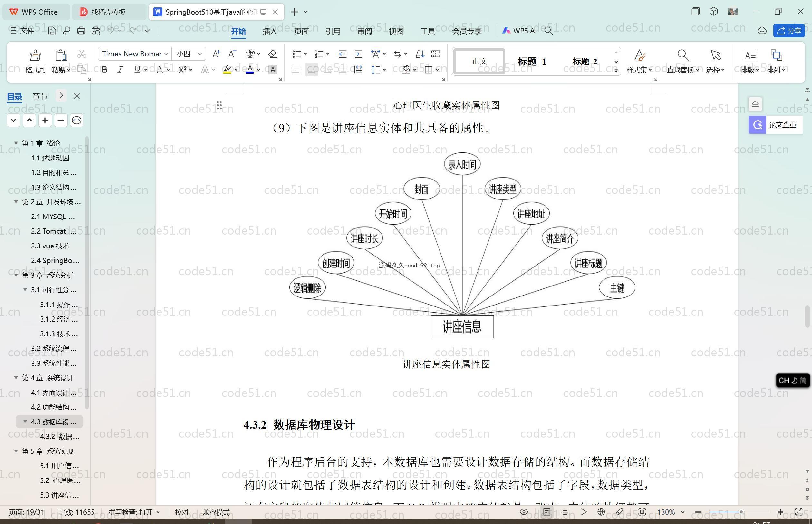Open the 引用 ribbon tab
The image size is (812, 524).
point(333,31)
